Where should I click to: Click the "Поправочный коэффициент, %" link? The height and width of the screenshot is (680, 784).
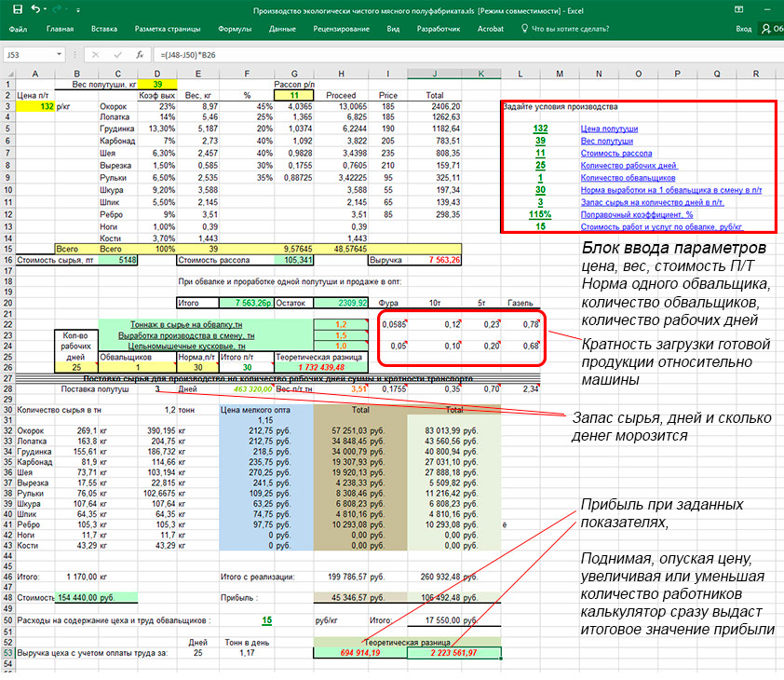(x=635, y=213)
